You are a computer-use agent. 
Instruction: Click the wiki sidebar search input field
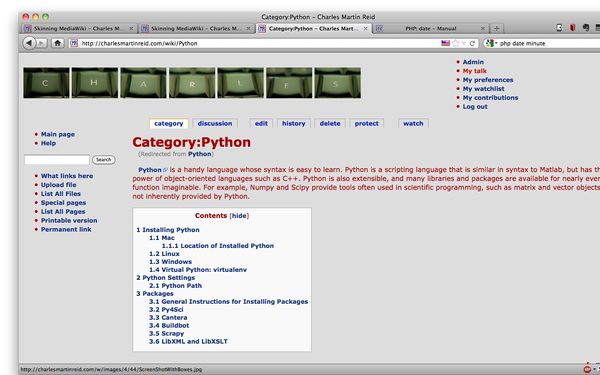(x=57, y=160)
